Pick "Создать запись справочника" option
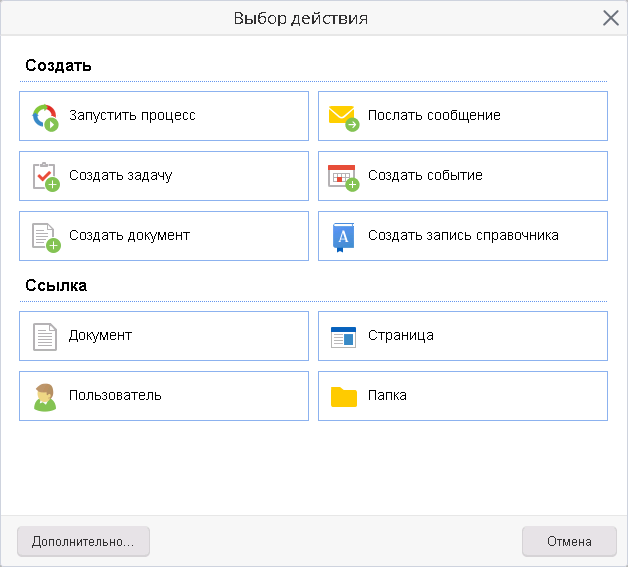The image size is (628, 567). coord(463,235)
